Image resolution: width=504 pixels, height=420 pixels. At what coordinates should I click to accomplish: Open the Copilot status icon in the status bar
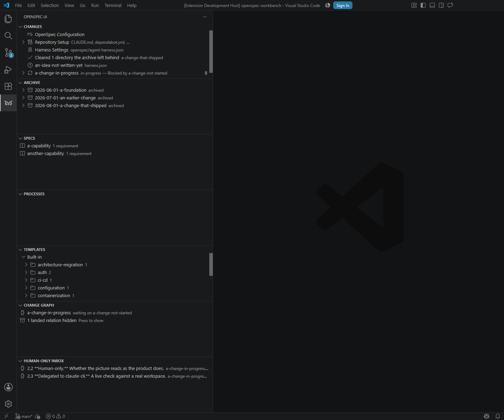coord(486,416)
